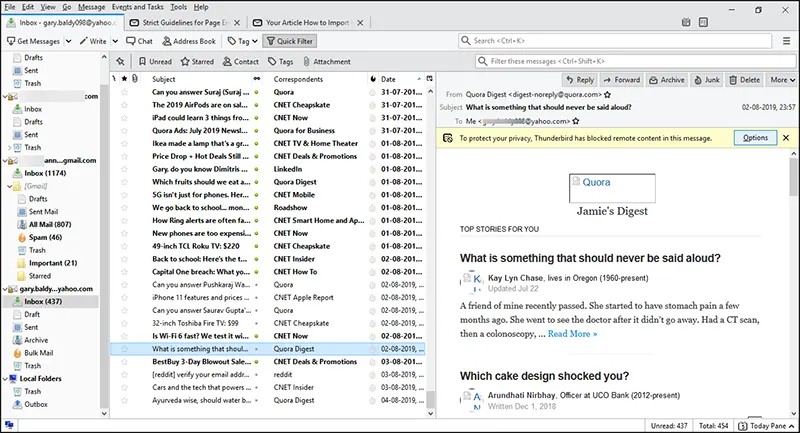Click Options for blocked remote content
800x433 pixels.
[x=755, y=138]
